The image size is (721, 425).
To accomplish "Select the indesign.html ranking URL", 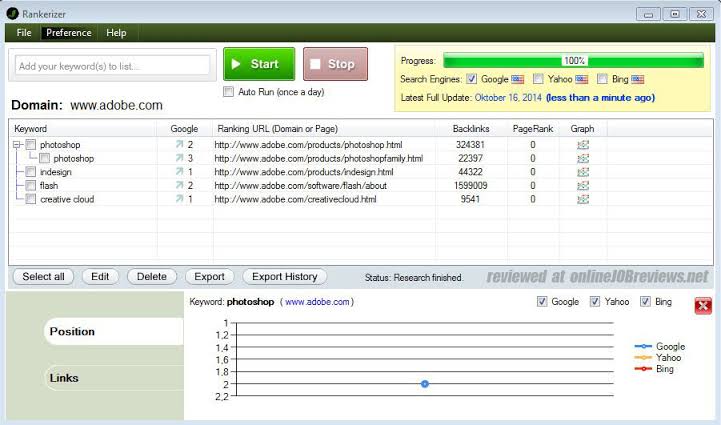I will pyautogui.click(x=304, y=172).
